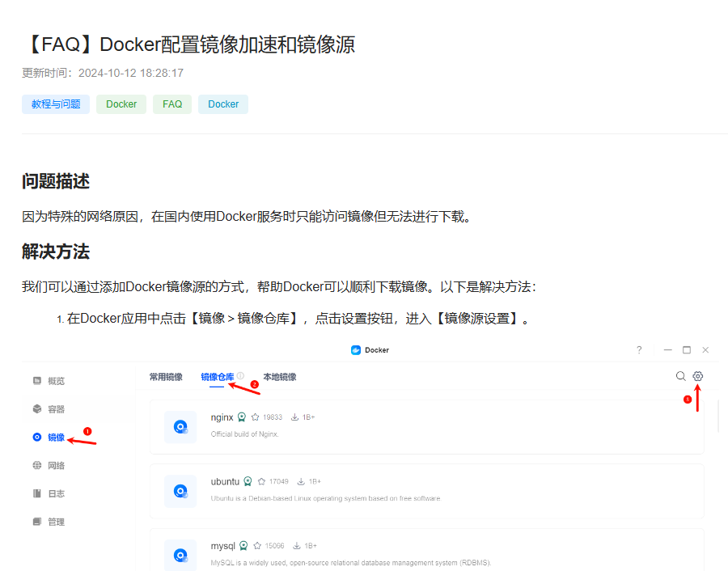Star the mysql image
This screenshot has height=571, width=728.
(x=258, y=544)
